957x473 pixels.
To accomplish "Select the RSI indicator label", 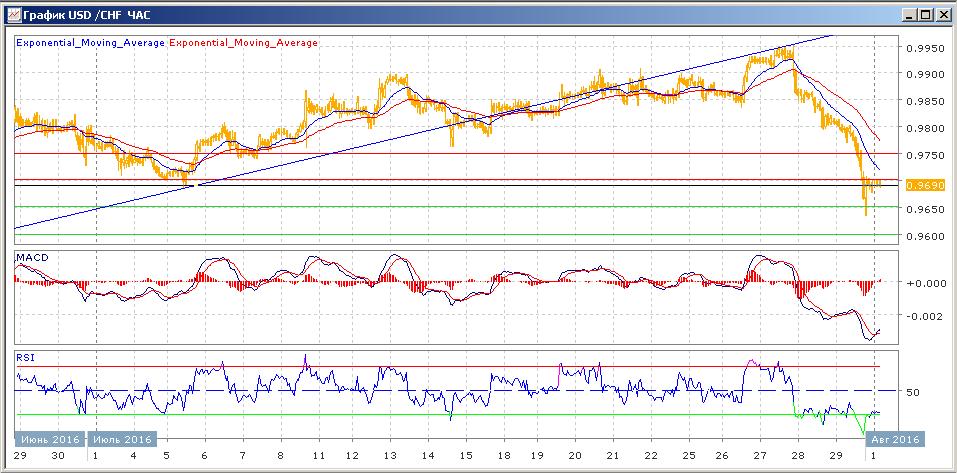I will pyautogui.click(x=26, y=358).
